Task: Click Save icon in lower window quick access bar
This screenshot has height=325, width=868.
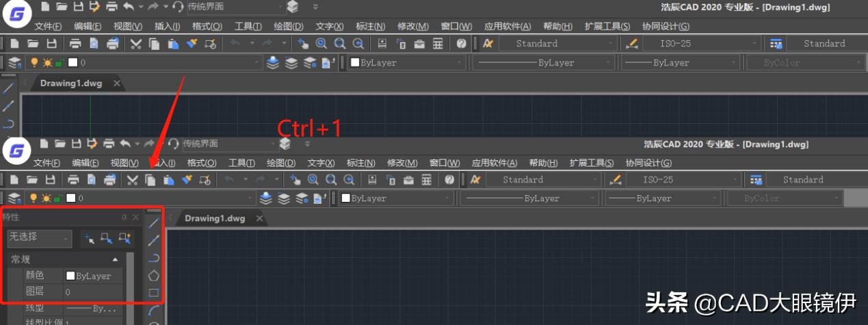Action: coord(77,144)
